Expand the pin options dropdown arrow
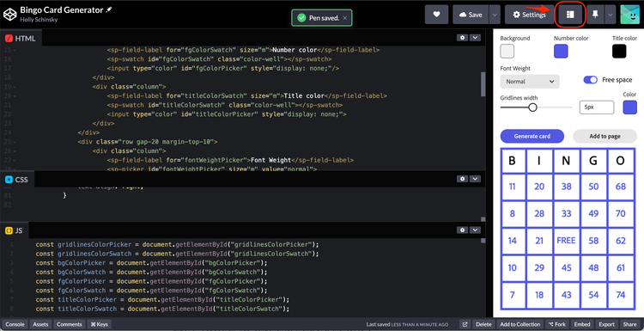644x331 pixels. click(611, 15)
